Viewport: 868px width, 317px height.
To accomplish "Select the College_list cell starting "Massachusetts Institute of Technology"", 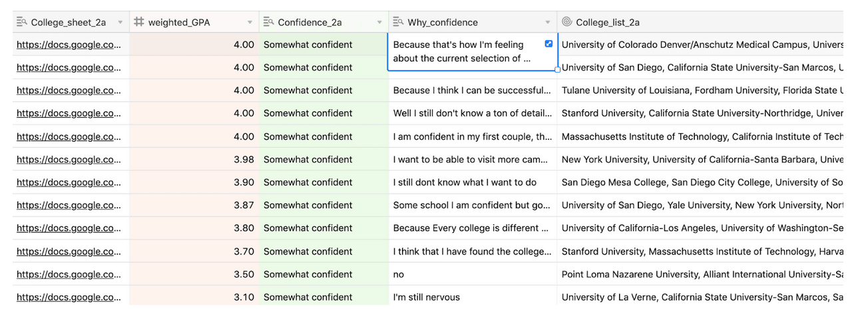I will click(701, 137).
